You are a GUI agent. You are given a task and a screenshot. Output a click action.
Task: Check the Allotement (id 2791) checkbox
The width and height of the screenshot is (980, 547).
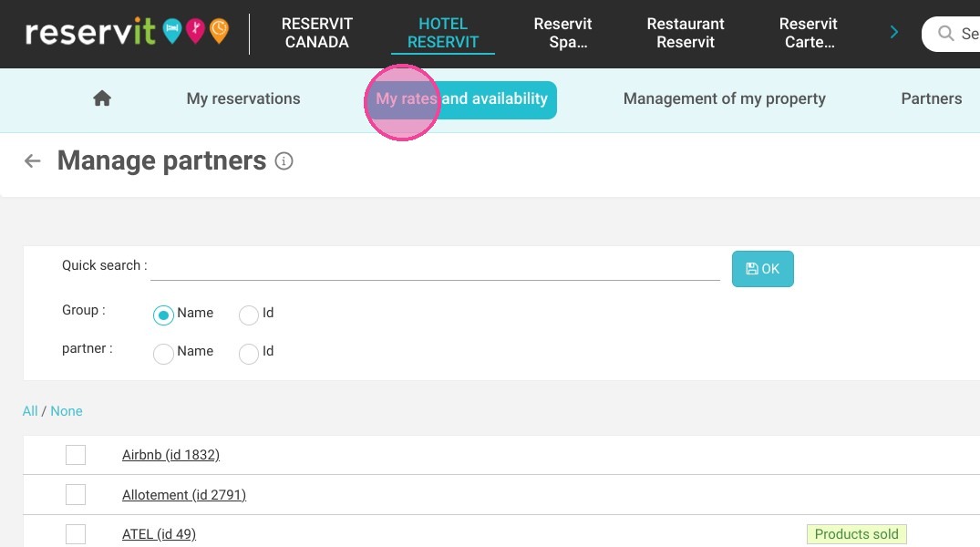pyautogui.click(x=76, y=494)
